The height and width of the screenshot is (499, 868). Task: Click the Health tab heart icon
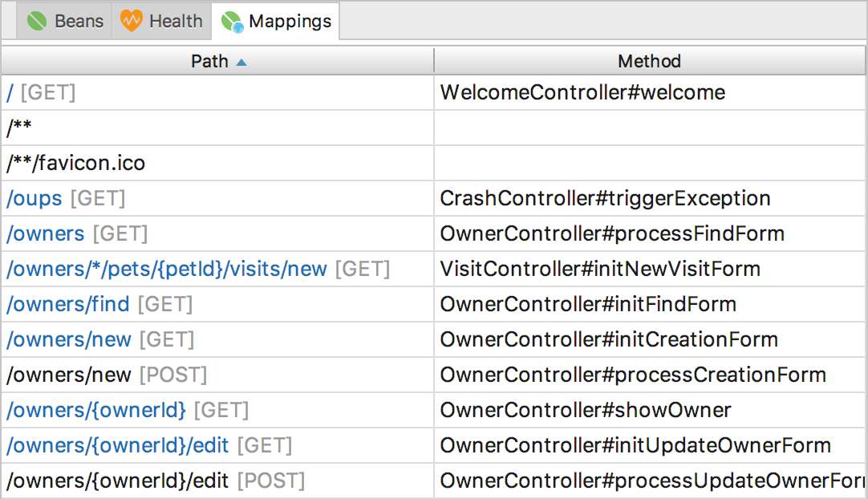point(131,21)
